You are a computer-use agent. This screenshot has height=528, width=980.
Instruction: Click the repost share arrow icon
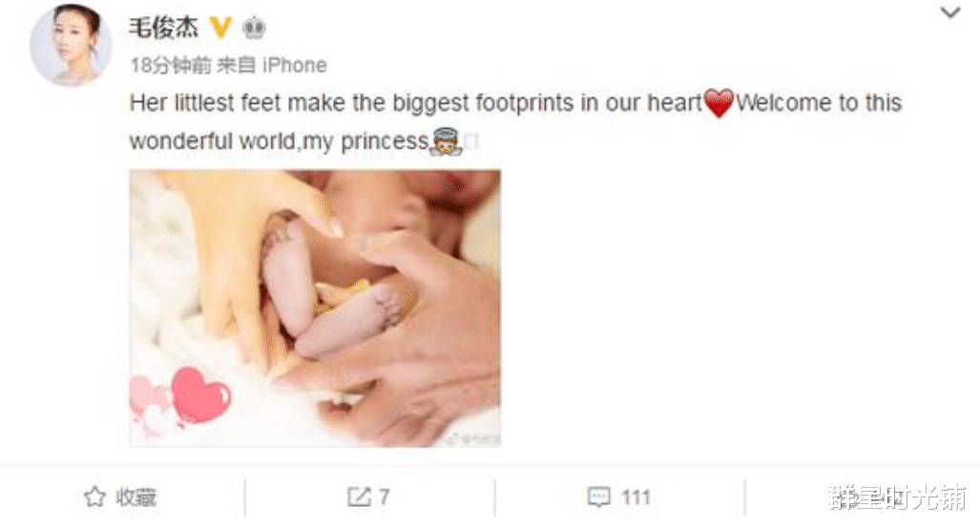coord(359,496)
